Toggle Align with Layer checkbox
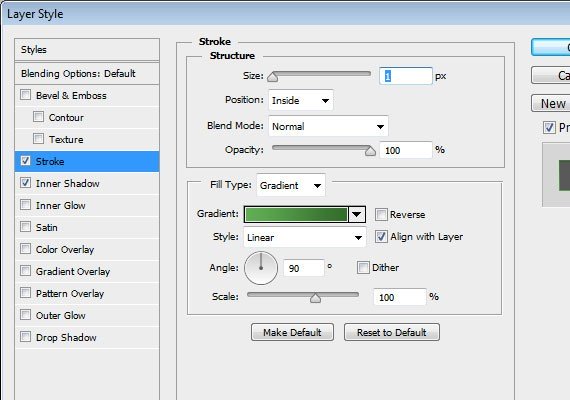Viewport: 570px width, 400px height. (x=381, y=237)
